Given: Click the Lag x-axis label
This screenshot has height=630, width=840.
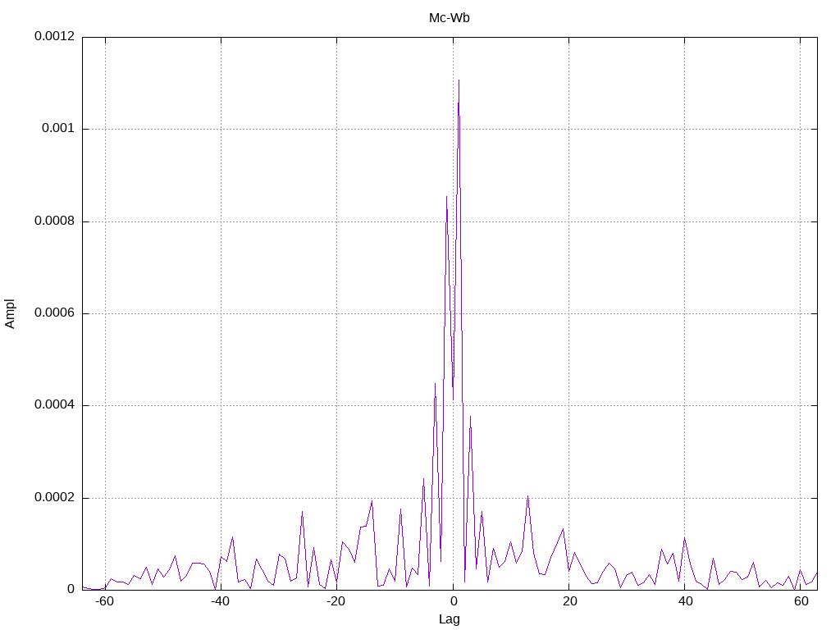Looking at the screenshot, I should [x=449, y=619].
